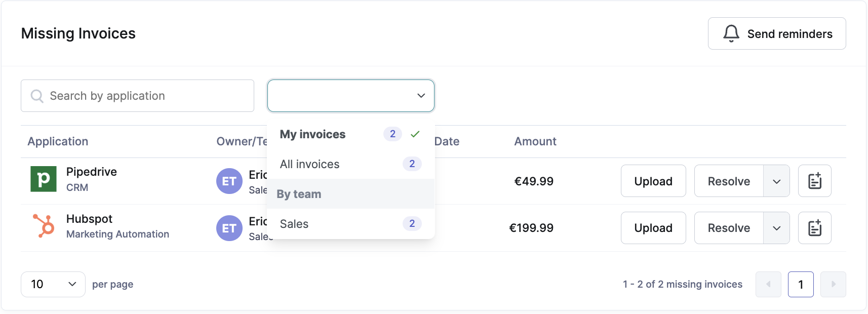Choose All invoices from the dropdown

[309, 164]
